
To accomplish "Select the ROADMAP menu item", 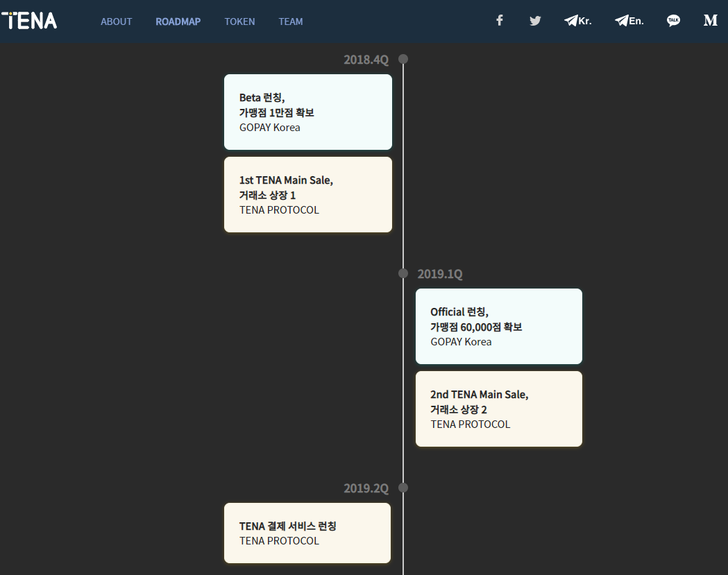I will tap(178, 22).
